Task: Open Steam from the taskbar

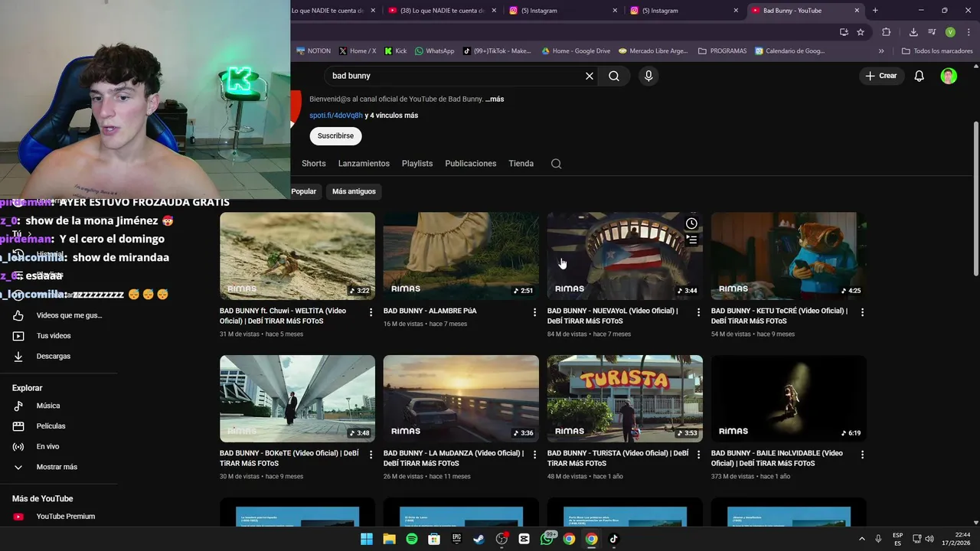Action: (479, 539)
